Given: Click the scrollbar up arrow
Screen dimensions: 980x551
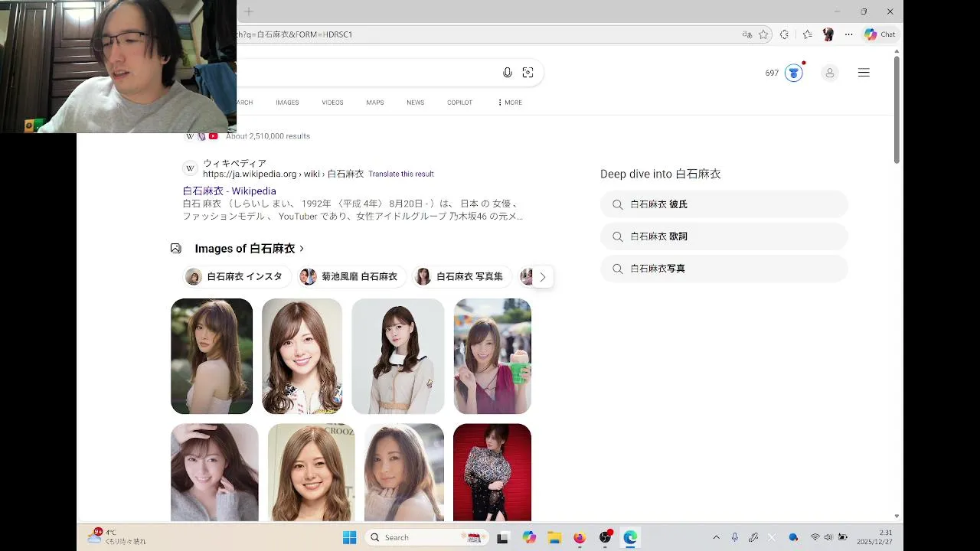Looking at the screenshot, I should [897, 51].
